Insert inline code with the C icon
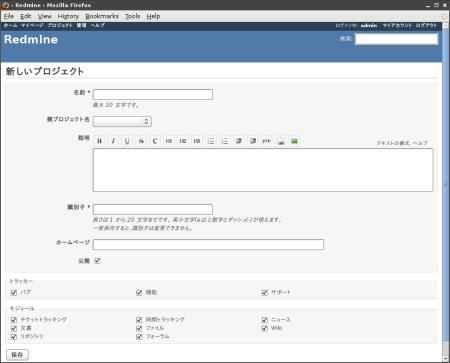This screenshot has width=450, height=363. pos(155,141)
